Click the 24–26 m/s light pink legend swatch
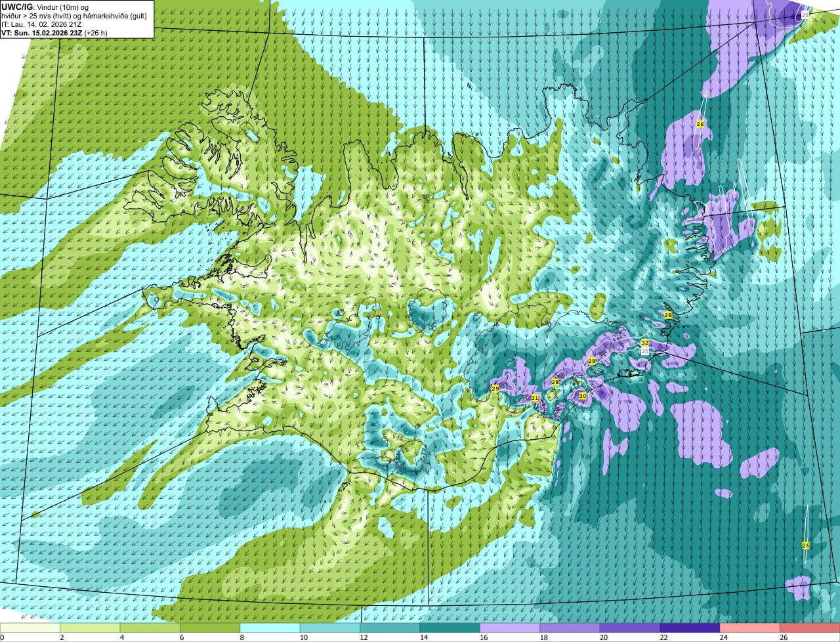This screenshot has width=840, height=642. [x=750, y=628]
